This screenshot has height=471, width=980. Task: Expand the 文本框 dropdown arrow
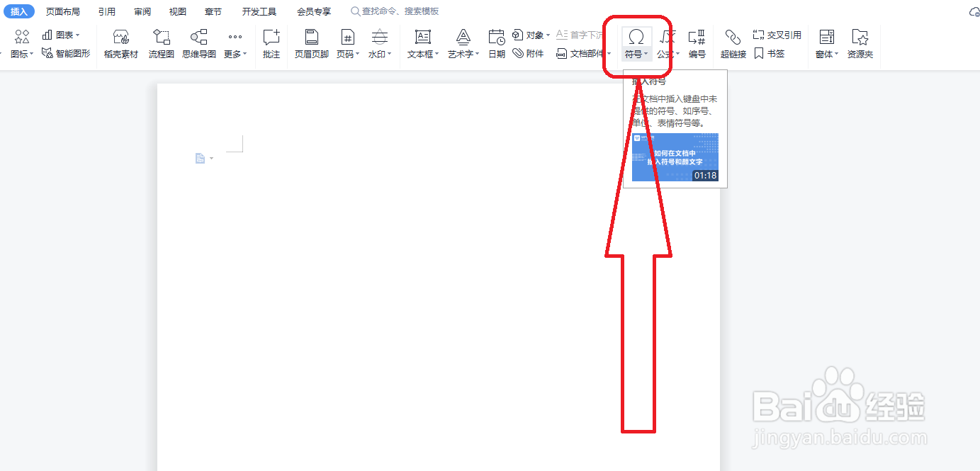[437, 54]
